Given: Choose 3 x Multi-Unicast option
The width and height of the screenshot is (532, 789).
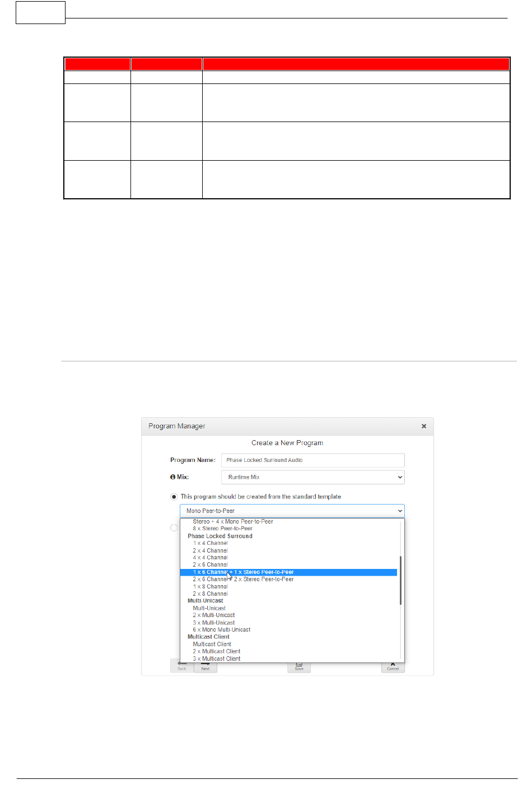Looking at the screenshot, I should coord(214,623).
